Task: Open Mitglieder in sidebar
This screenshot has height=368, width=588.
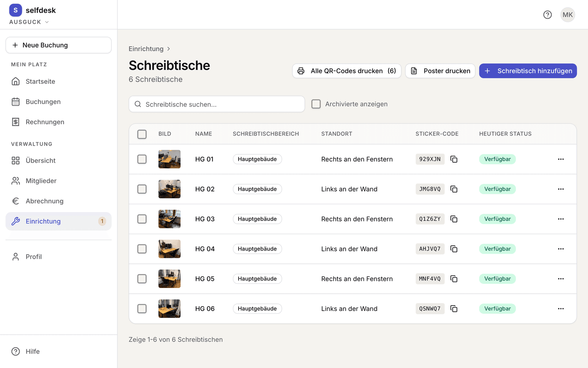Action: (x=58, y=181)
